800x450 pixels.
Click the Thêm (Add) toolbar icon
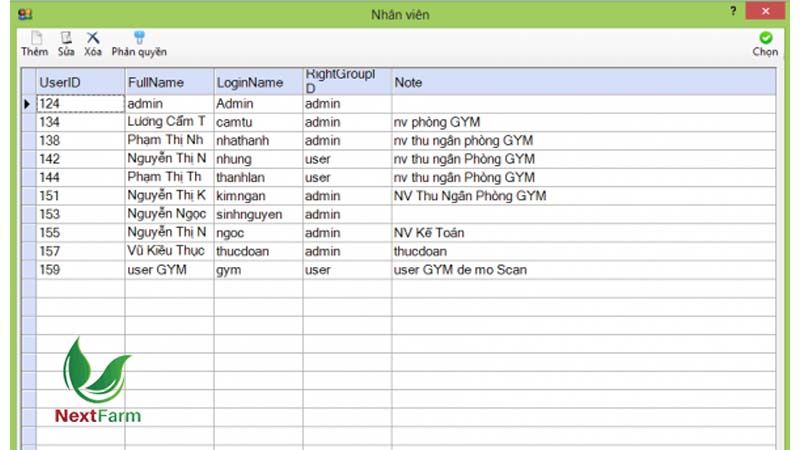click(34, 43)
